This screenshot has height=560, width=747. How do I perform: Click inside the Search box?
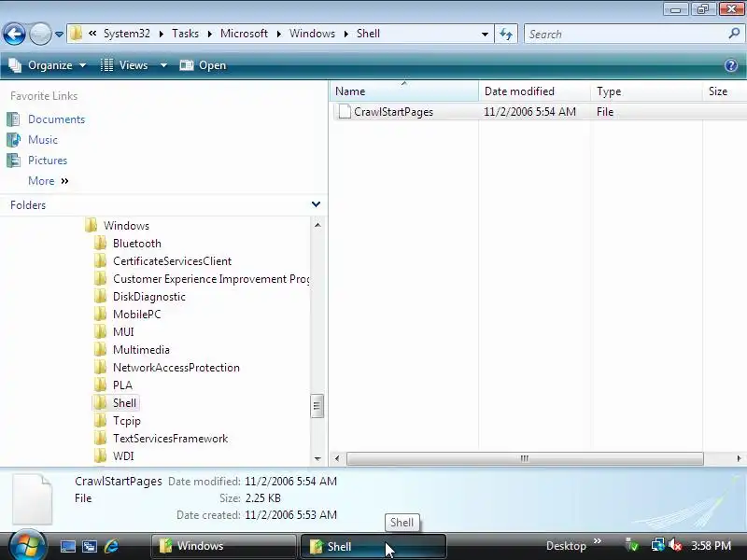(627, 34)
